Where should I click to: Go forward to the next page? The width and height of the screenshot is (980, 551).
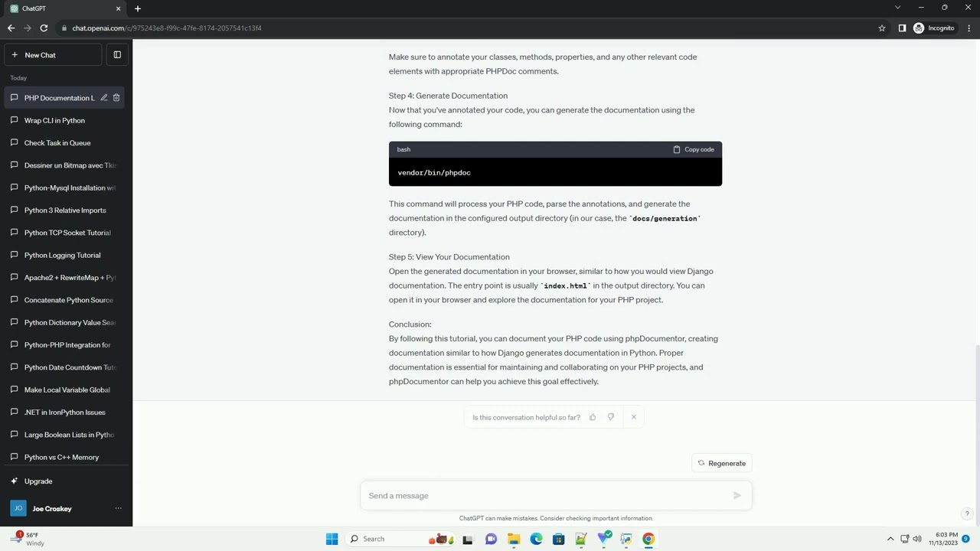[x=28, y=28]
